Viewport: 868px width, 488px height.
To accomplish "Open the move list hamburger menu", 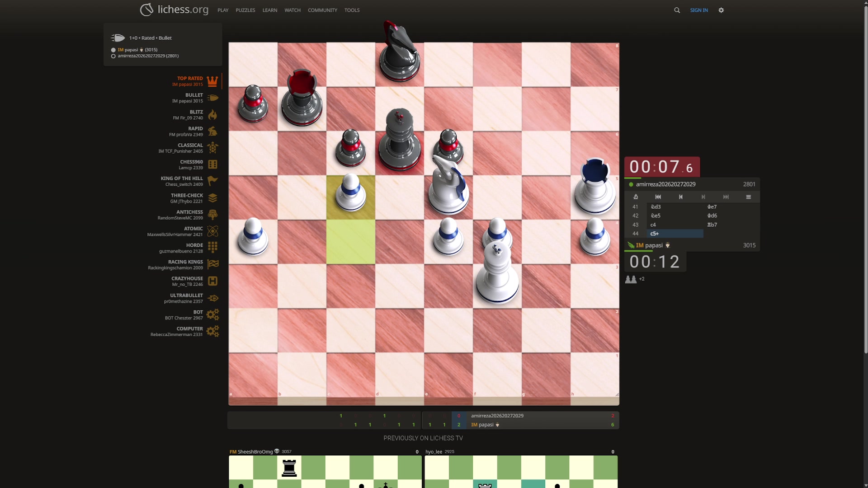I will point(749,197).
